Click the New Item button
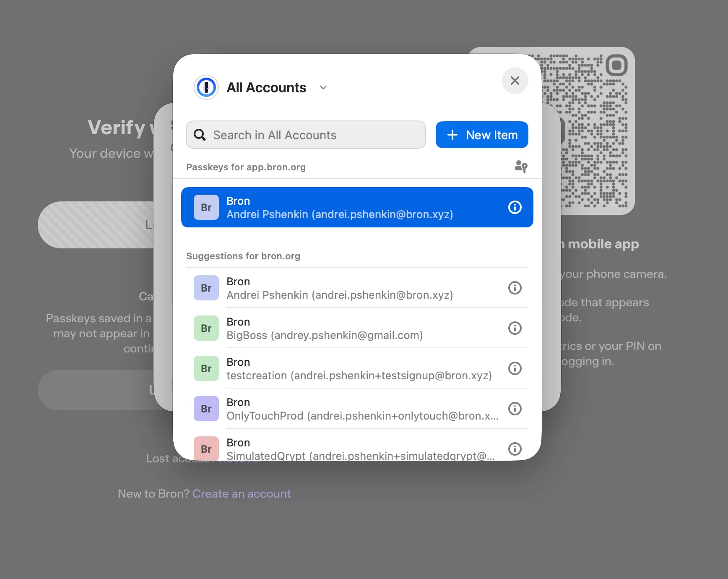The height and width of the screenshot is (579, 728). (x=482, y=135)
